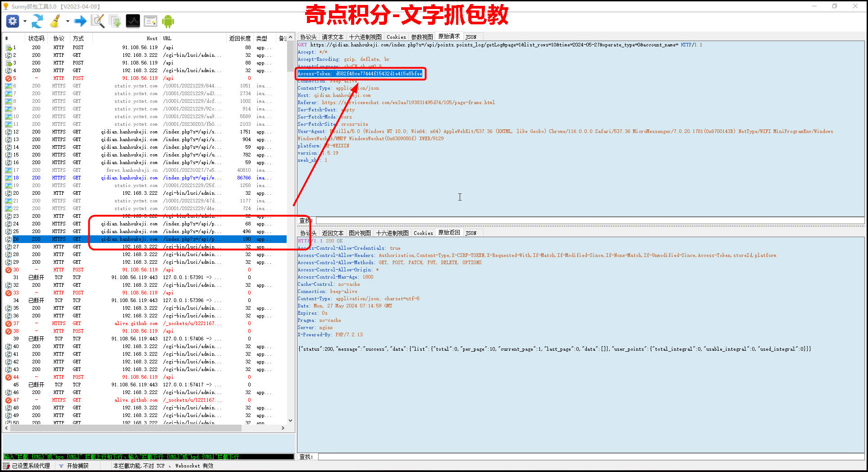This screenshot has width=868, height=472.
Task: Open the 参数视图 tab
Action: [x=422, y=37]
